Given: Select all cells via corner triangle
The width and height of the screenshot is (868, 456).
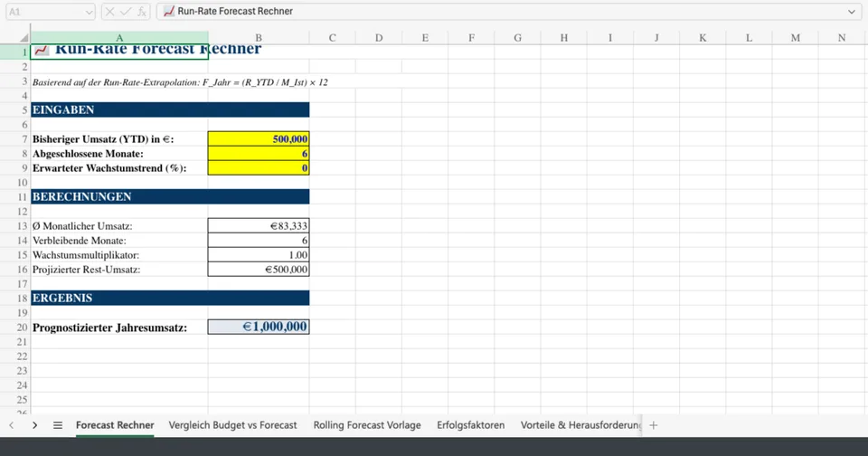Looking at the screenshot, I should coord(24,38).
